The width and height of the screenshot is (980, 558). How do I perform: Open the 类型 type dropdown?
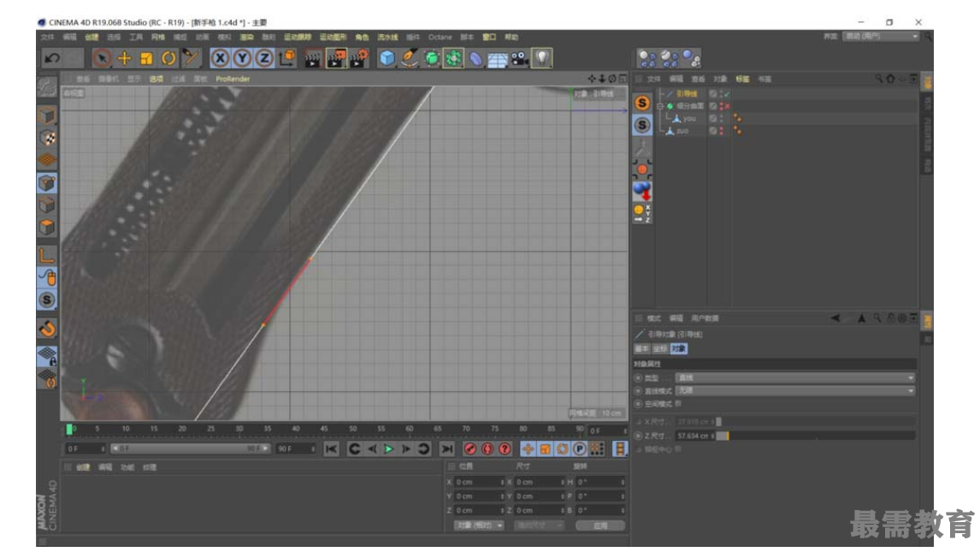tap(795, 377)
